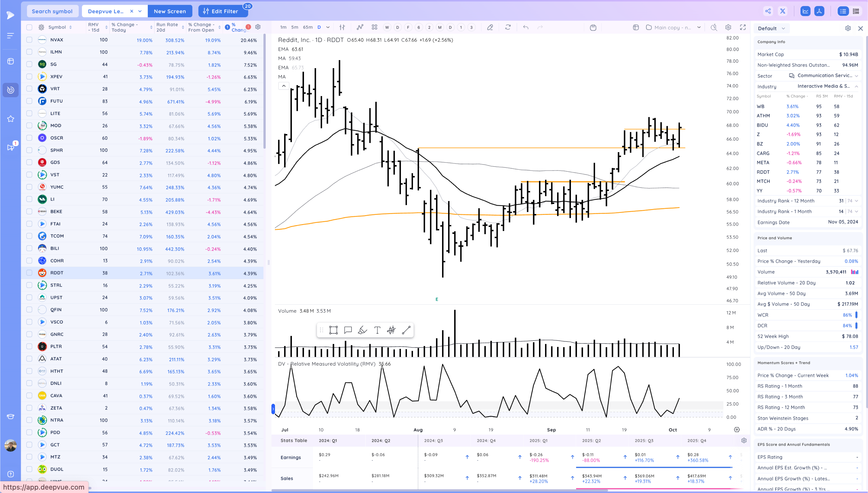Click the Search symbol field
868x493 pixels.
click(x=52, y=11)
